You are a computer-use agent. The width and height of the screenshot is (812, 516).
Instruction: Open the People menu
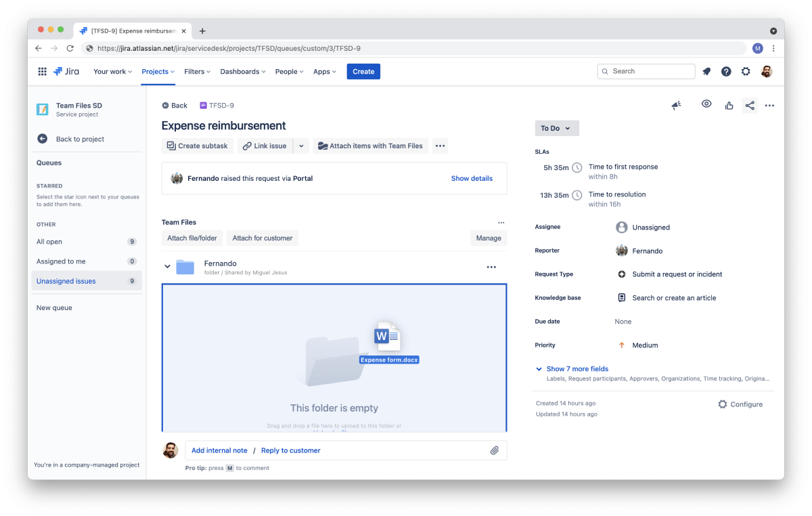290,72
